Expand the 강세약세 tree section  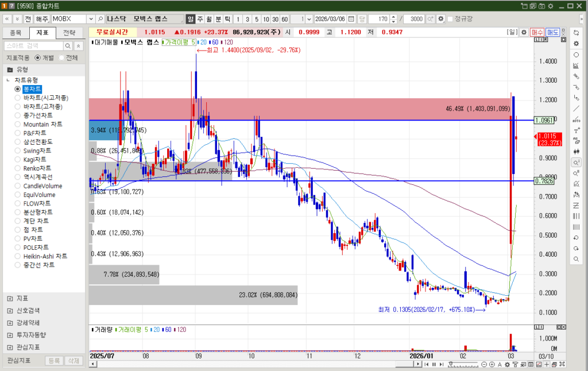click(x=10, y=323)
